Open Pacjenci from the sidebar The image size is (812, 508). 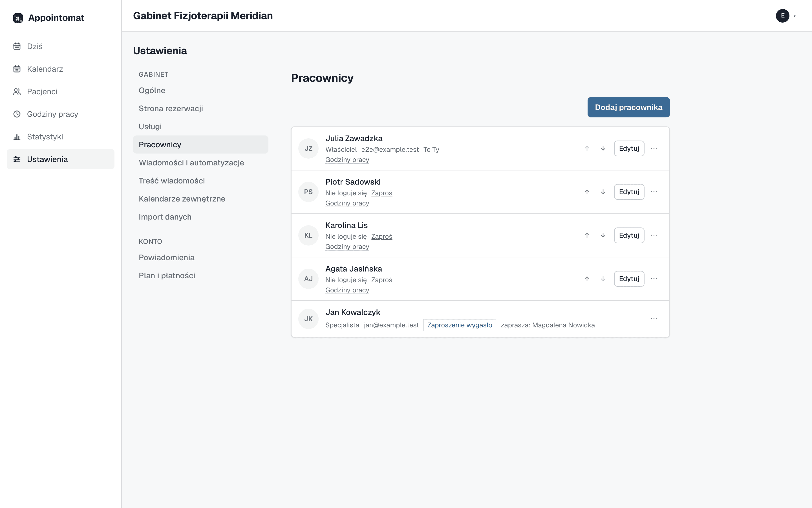click(60, 91)
